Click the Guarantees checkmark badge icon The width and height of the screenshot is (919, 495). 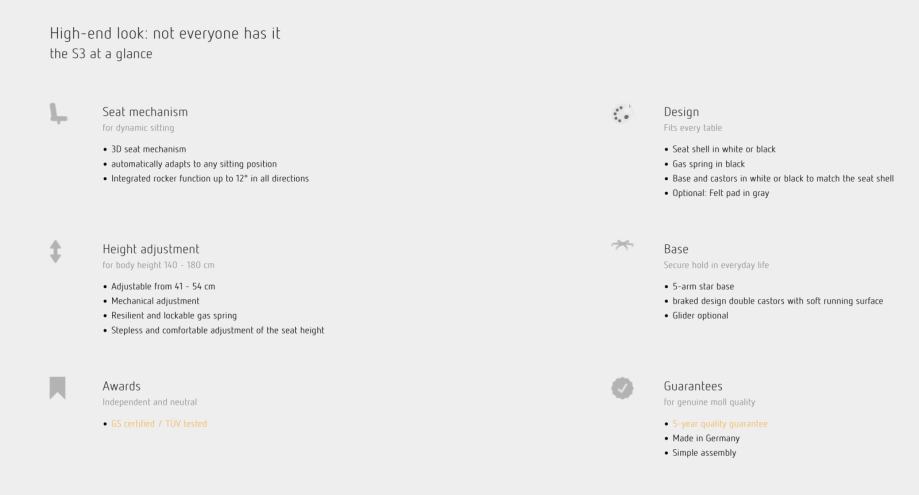point(621,387)
